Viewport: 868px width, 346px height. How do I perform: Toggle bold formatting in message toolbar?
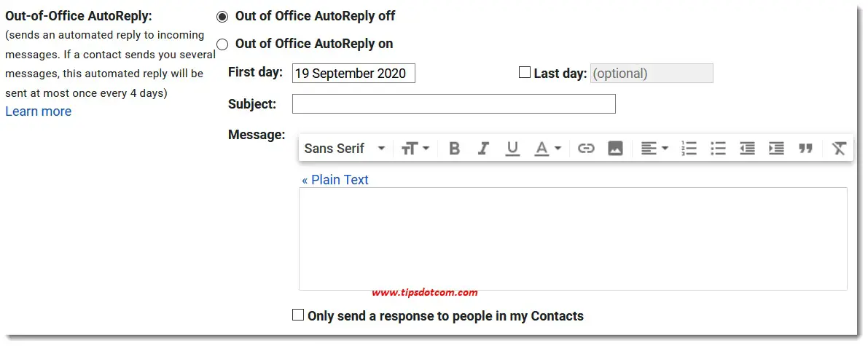click(x=455, y=149)
